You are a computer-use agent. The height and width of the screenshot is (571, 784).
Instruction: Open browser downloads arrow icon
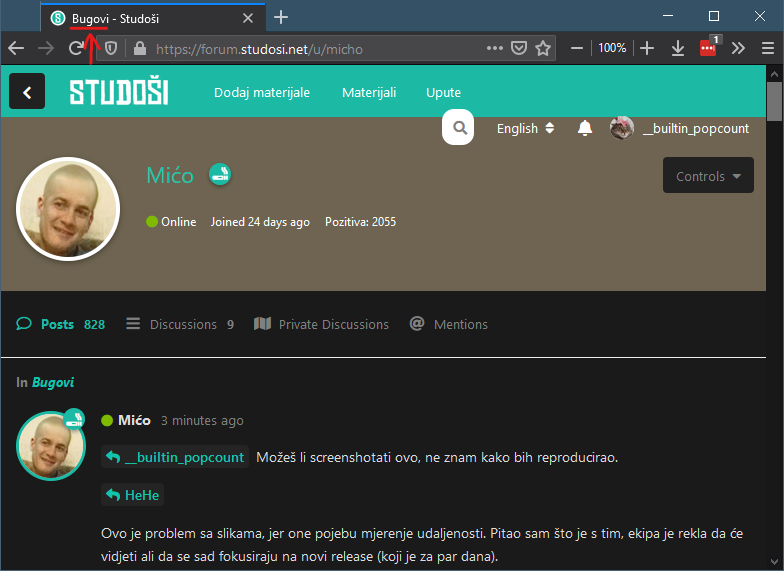(678, 48)
